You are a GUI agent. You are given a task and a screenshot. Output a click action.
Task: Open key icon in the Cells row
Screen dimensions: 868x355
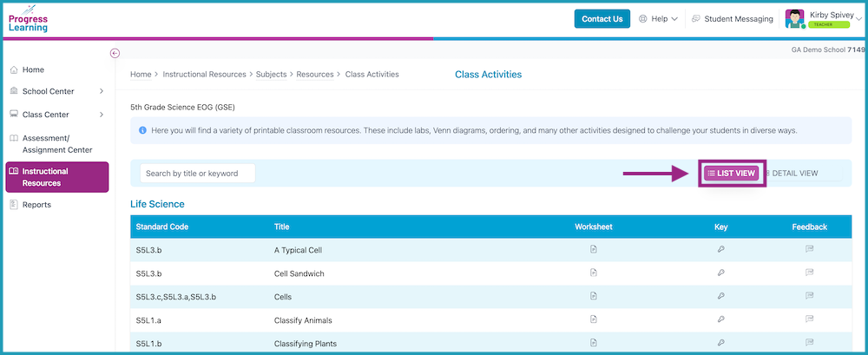[720, 296]
